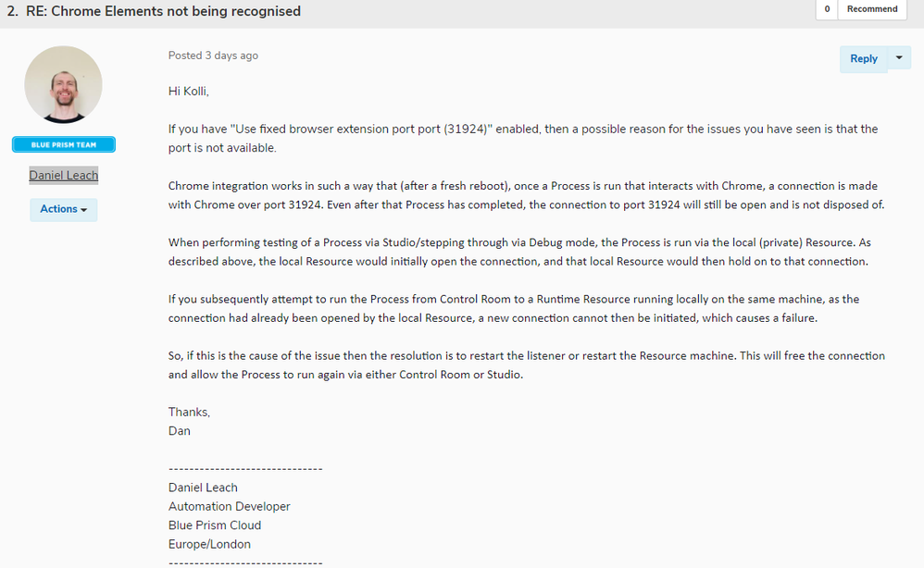924x568 pixels.
Task: Click the "Posted 3 days ago" timestamp
Action: (x=213, y=56)
